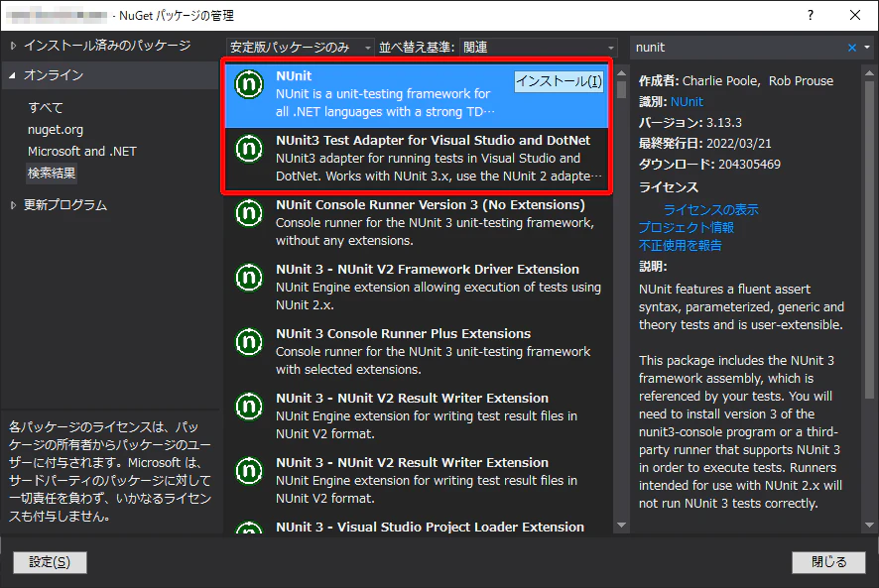Screen dimensions: 879x588
Task: Click the NUnit3 Test Adapter package icon
Action: coord(249,149)
